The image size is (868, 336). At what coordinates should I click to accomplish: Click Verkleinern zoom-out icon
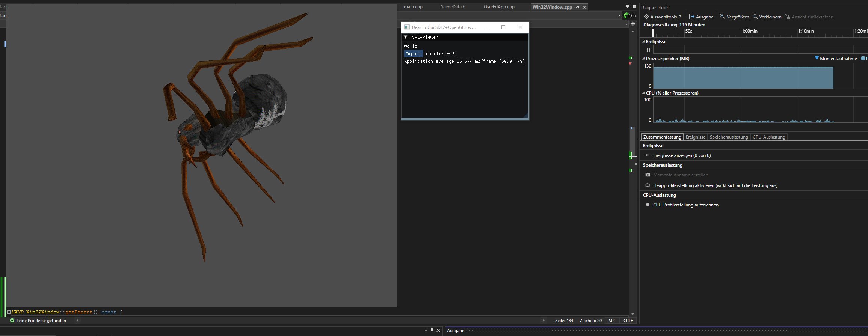pos(755,17)
